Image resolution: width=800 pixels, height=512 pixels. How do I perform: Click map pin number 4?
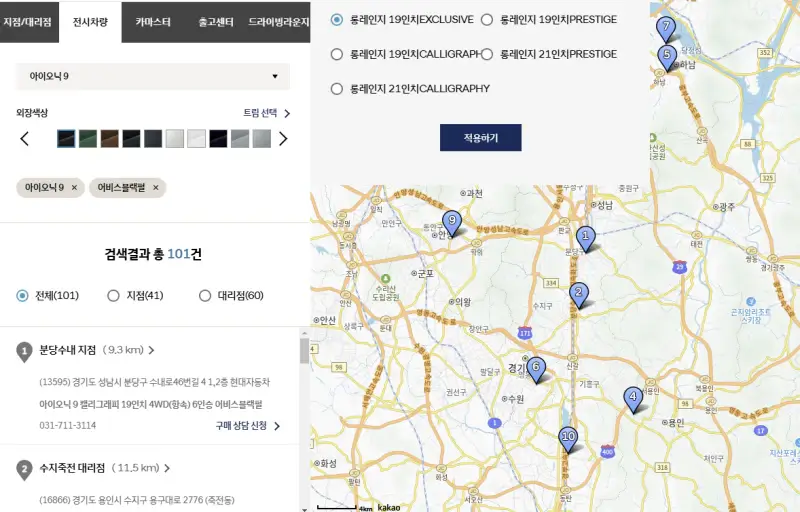coord(633,399)
